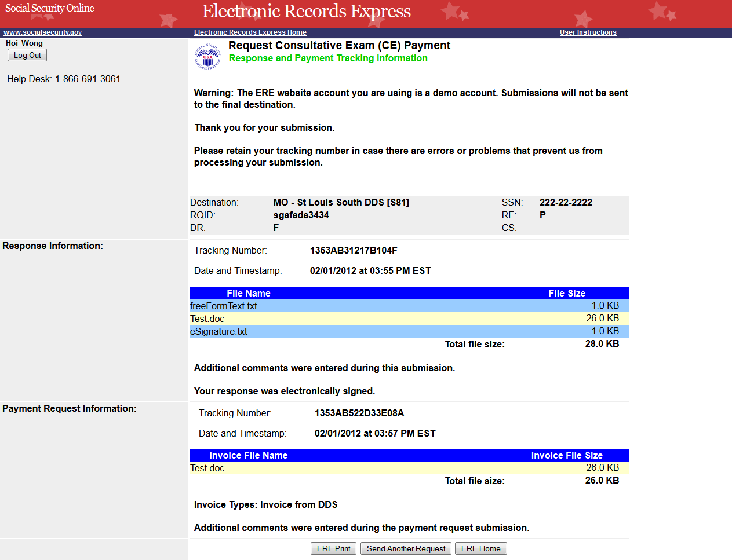Click the response tracking number 1353AB31217B104F
The height and width of the screenshot is (560, 732).
[x=354, y=250]
